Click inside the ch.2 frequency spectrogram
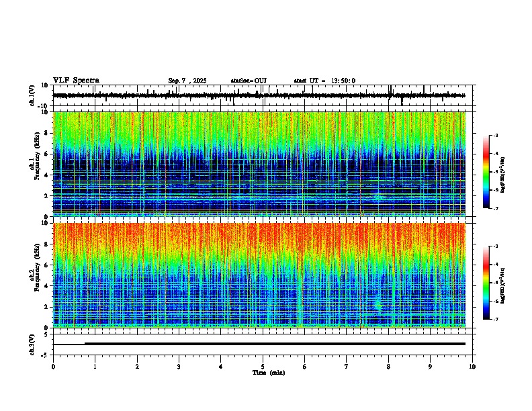The height and width of the screenshot is (411, 532). (259, 275)
